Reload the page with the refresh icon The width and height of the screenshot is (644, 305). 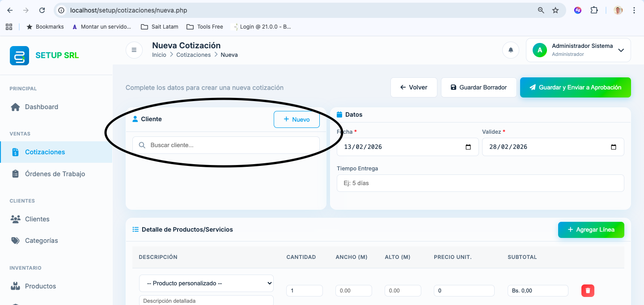(x=42, y=10)
